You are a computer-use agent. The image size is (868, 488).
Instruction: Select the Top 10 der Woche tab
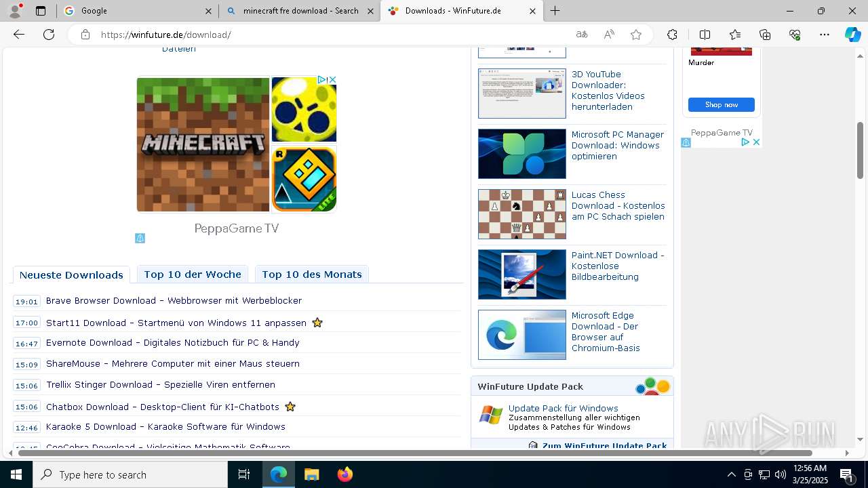pos(193,274)
